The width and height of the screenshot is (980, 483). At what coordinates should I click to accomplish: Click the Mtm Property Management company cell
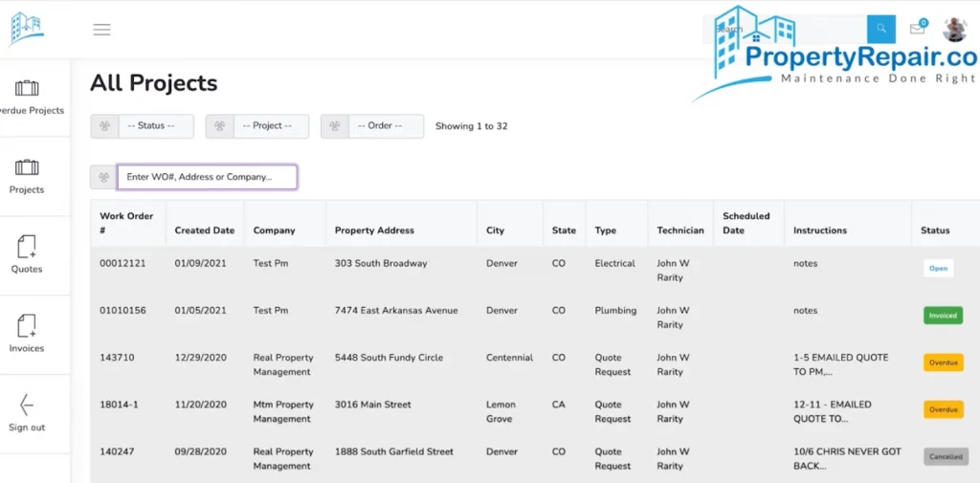pos(283,412)
